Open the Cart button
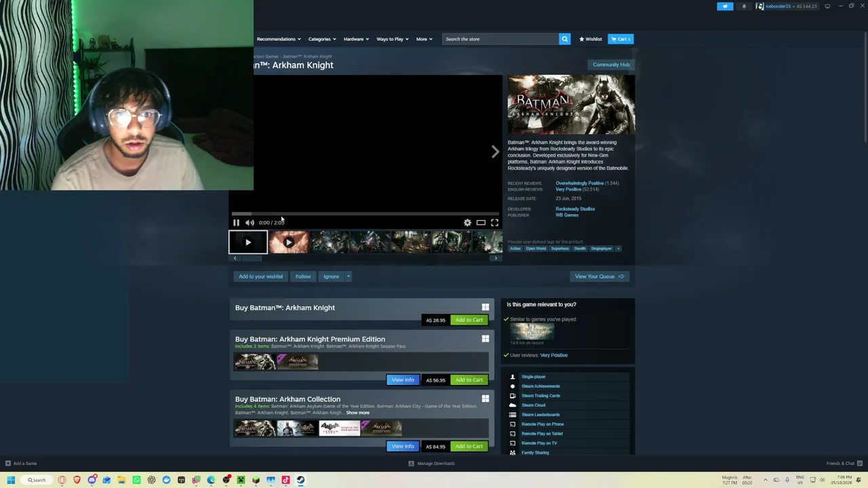This screenshot has height=488, width=868. (x=620, y=39)
